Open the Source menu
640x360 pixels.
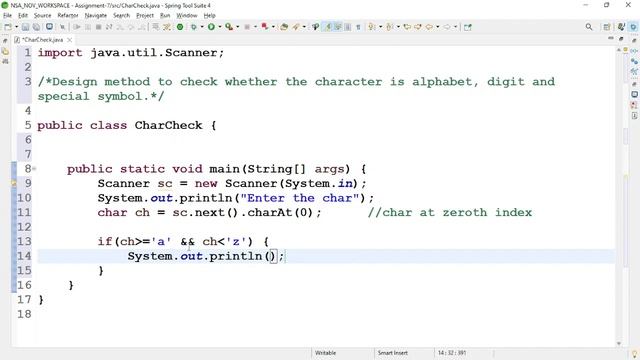point(42,16)
